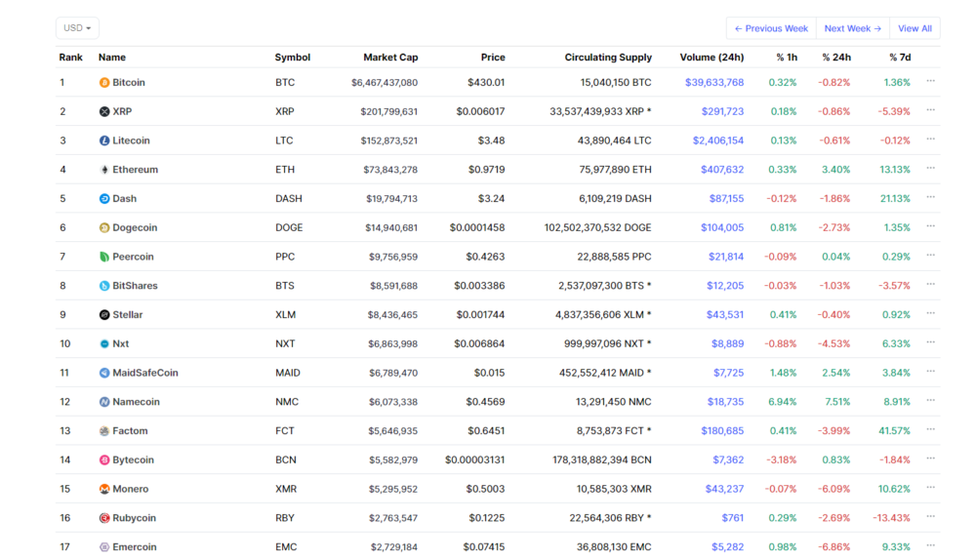Open Bitcoin volume link $39,633,768
Viewport: 976px width, 560px height.
point(714,83)
